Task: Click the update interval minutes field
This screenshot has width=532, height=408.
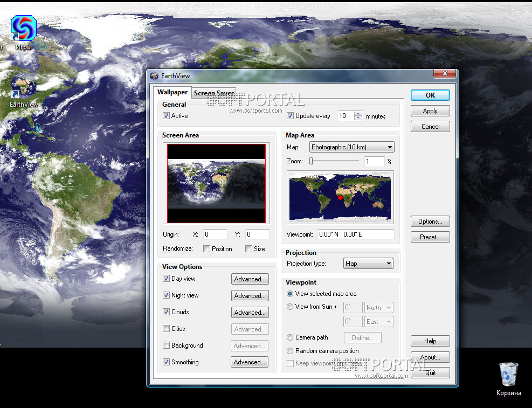Action: [x=346, y=116]
